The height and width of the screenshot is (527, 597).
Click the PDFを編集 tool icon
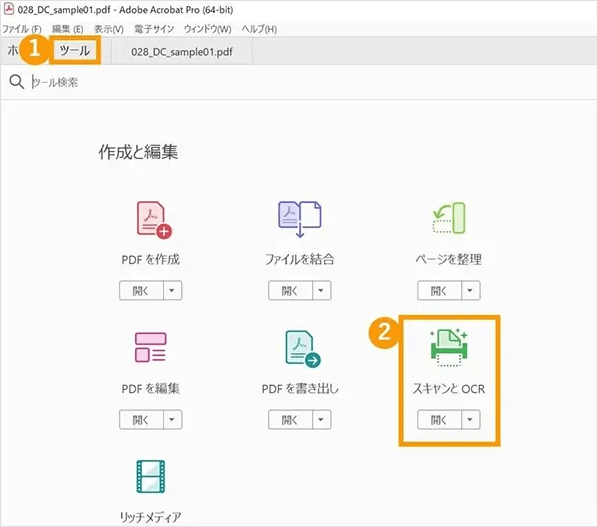pos(151,347)
